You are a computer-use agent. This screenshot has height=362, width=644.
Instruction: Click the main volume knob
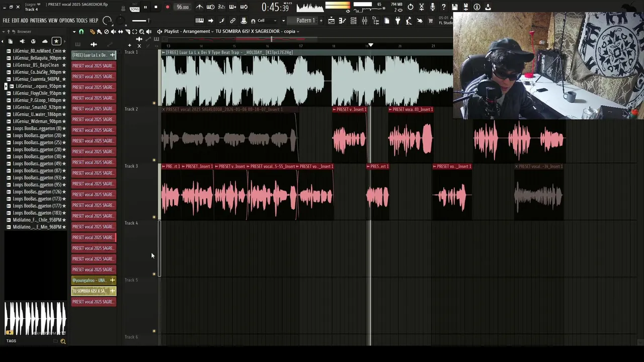pos(107,21)
